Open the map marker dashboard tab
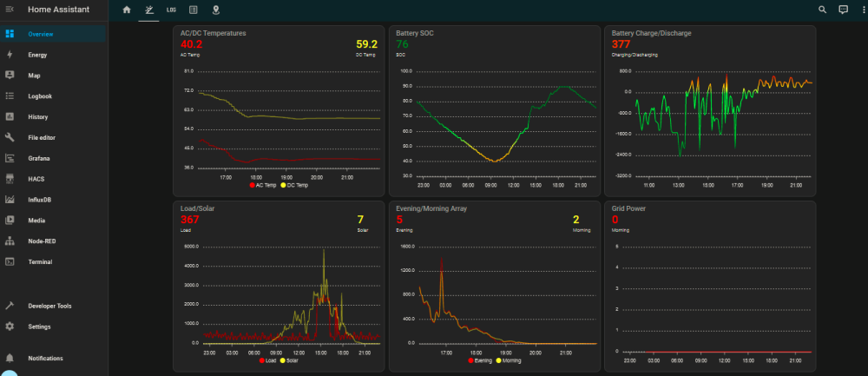The height and width of the screenshot is (376, 868). pyautogui.click(x=215, y=10)
